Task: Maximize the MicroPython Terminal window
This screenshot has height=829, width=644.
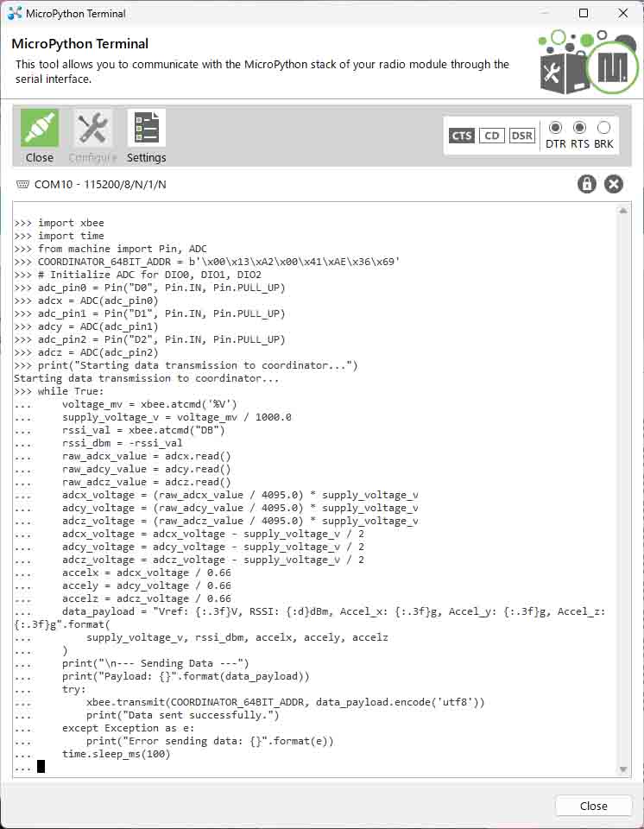Action: point(584,13)
